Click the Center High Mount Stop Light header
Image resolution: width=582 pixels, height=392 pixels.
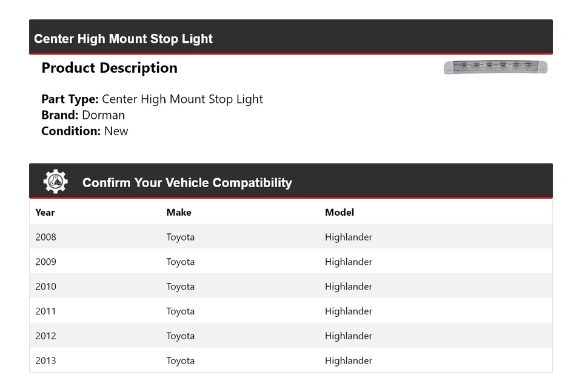(123, 39)
